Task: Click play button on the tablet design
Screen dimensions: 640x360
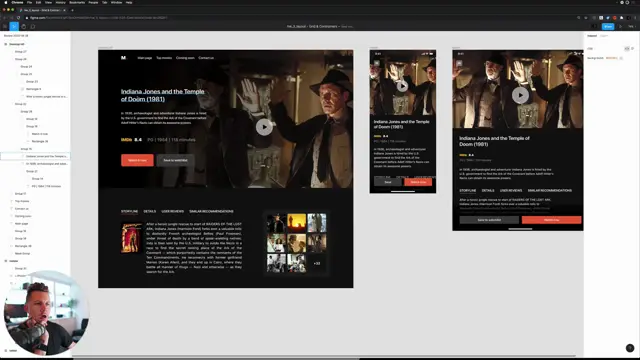Action: coord(520,95)
